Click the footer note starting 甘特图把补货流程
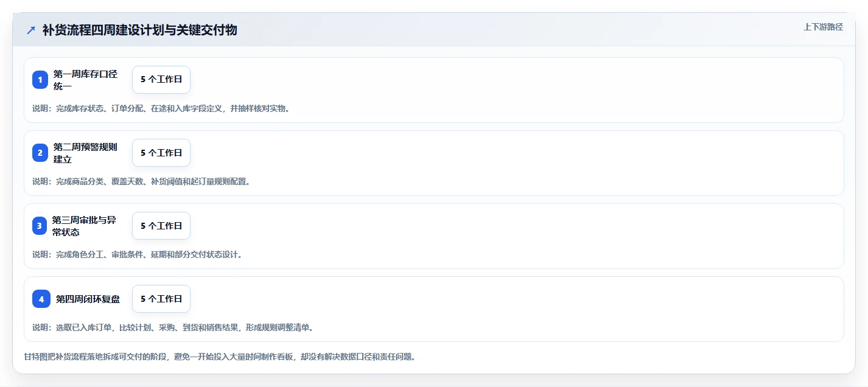Image resolution: width=868 pixels, height=387 pixels. click(220, 357)
